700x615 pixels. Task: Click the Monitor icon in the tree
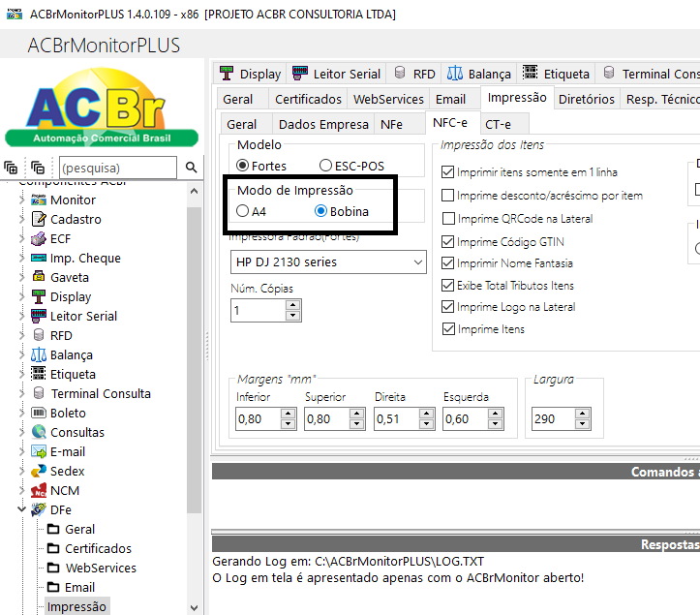39,200
